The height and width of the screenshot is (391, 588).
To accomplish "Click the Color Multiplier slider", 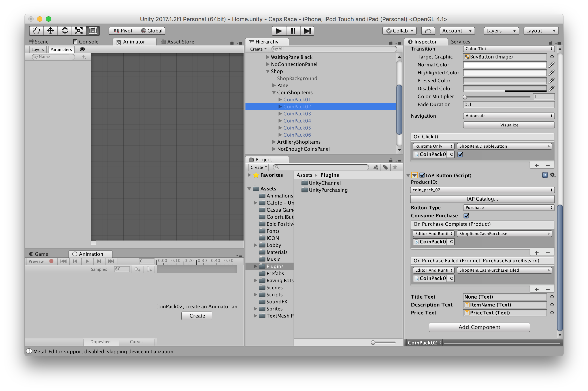I will pos(497,97).
